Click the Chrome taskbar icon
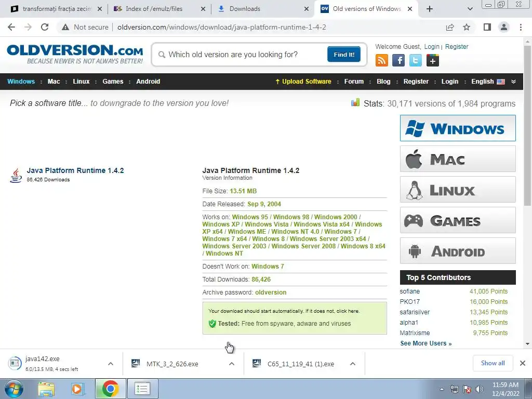532x399 pixels. click(x=110, y=389)
